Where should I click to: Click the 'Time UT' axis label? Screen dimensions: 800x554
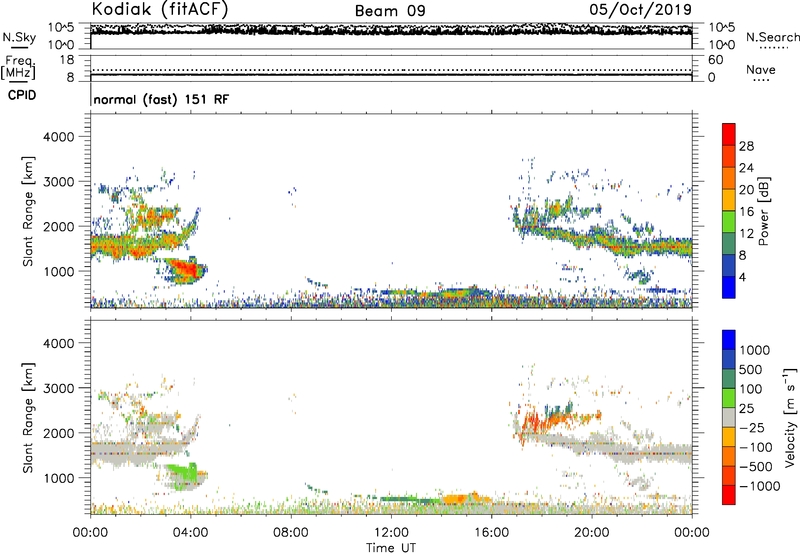tap(391, 548)
